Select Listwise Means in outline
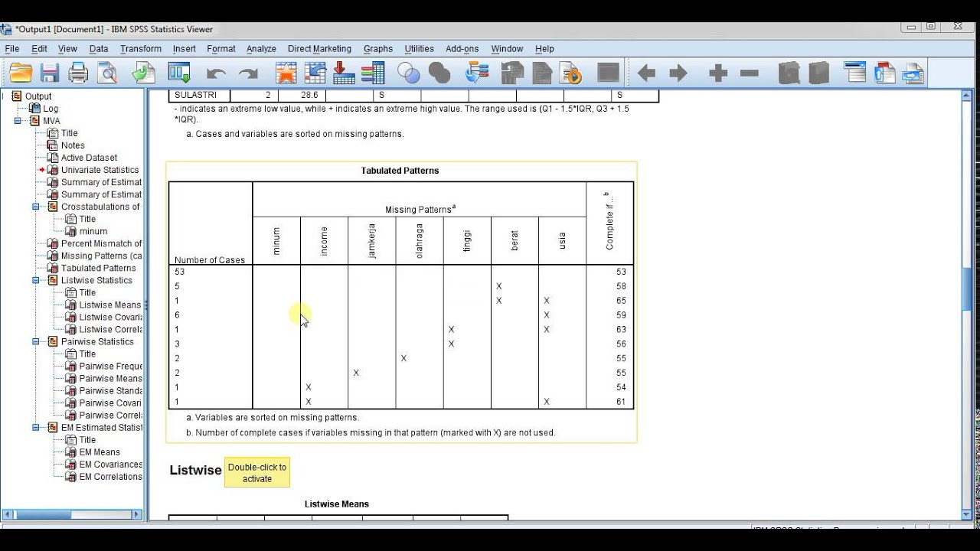The height and width of the screenshot is (551, 980). coord(110,305)
